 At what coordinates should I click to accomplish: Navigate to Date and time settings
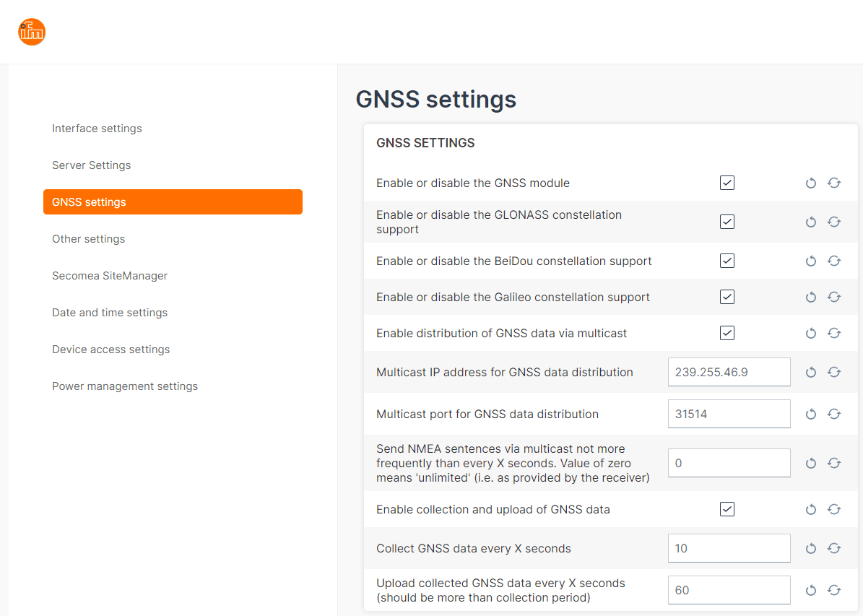click(x=110, y=313)
